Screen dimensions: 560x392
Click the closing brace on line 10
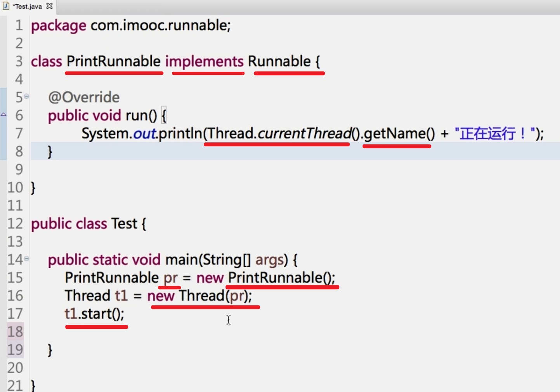click(33, 188)
